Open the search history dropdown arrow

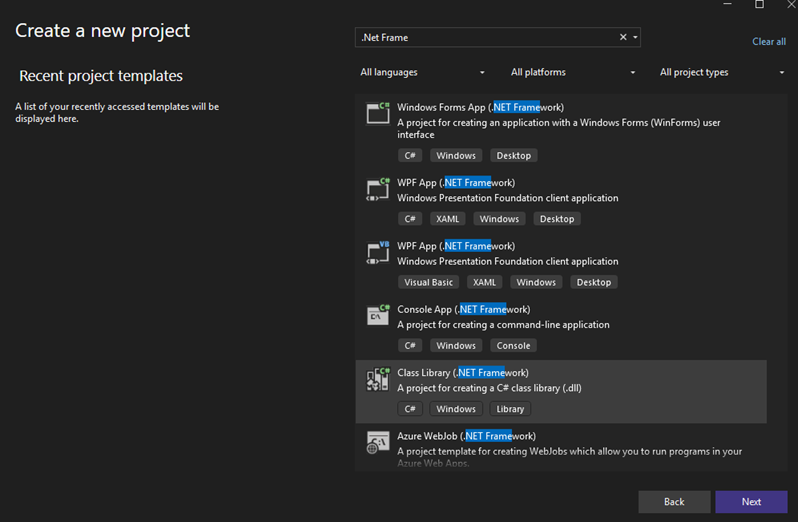[635, 38]
